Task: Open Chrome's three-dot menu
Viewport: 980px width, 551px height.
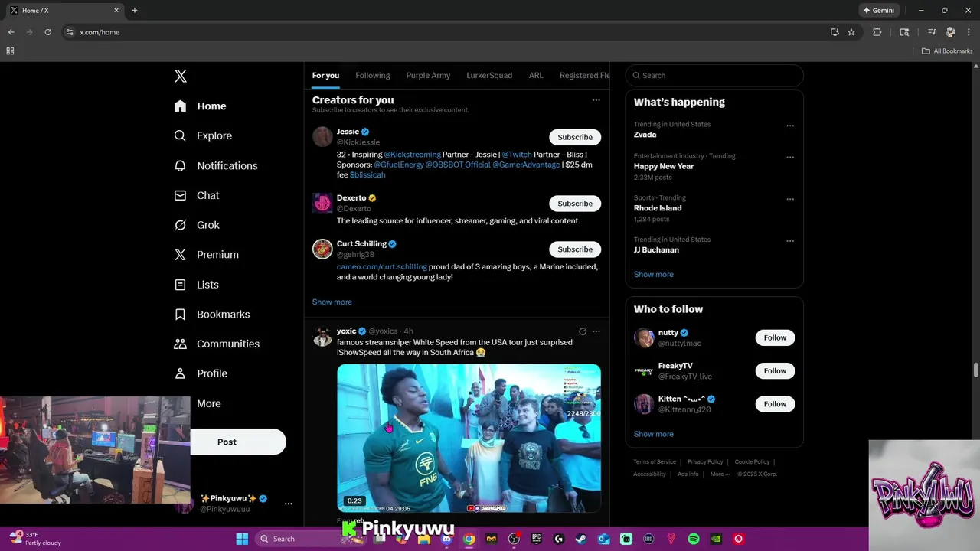Action: [x=968, y=32]
